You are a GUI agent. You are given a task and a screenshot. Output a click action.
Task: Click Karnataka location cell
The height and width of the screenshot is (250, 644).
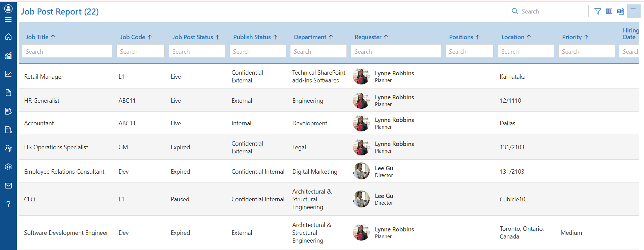click(512, 77)
